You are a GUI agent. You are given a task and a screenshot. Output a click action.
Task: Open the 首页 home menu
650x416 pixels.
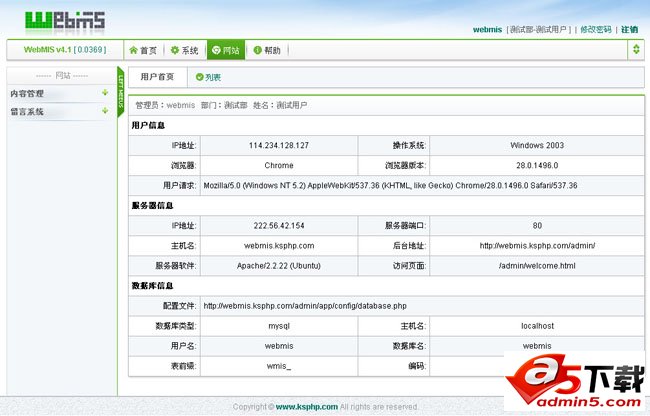[x=143, y=50]
